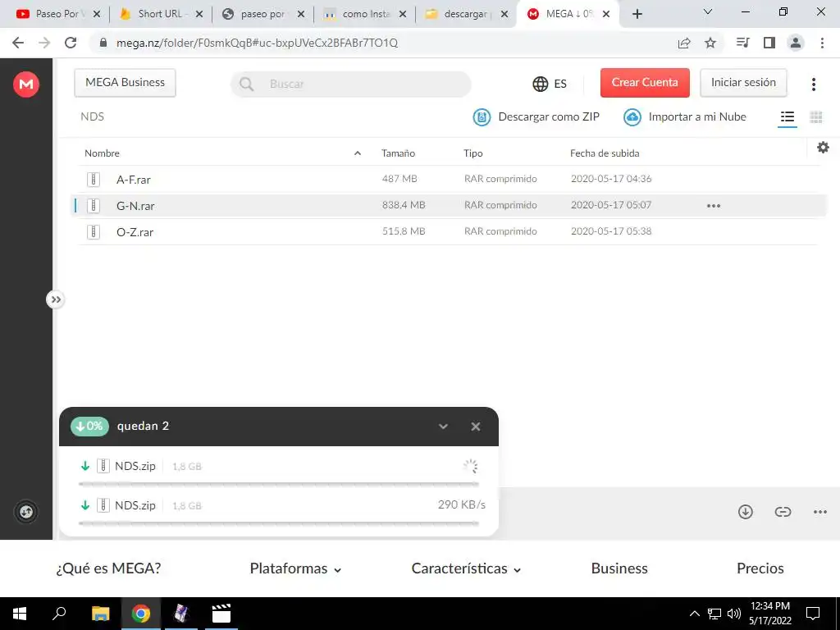Screen dimensions: 840x630
Task: Open G-N.rar row options menu
Action: [x=713, y=206]
